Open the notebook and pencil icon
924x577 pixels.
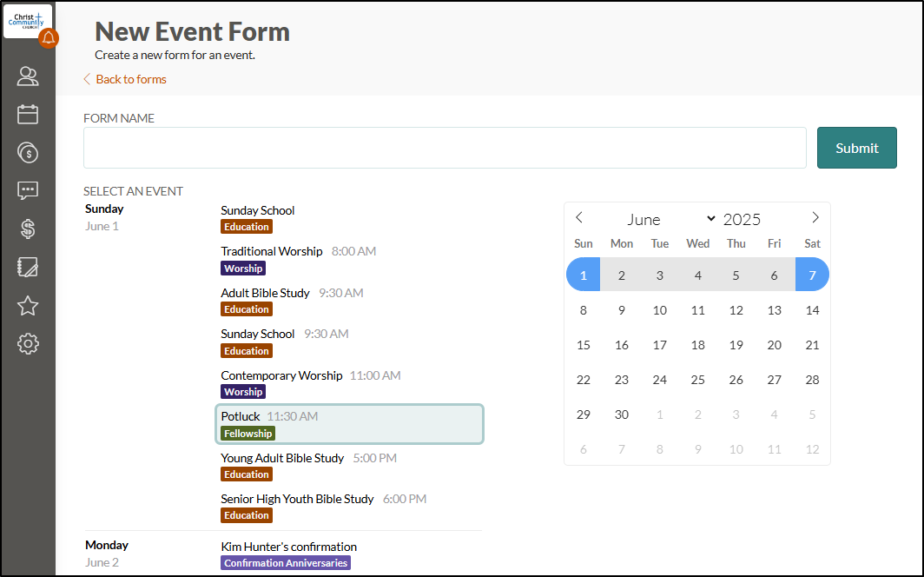point(28,268)
